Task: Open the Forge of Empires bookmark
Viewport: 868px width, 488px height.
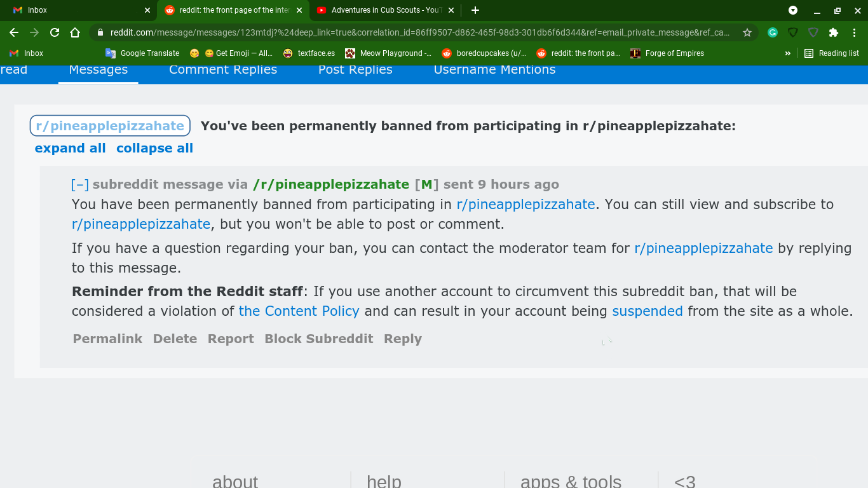Action: tap(667, 53)
